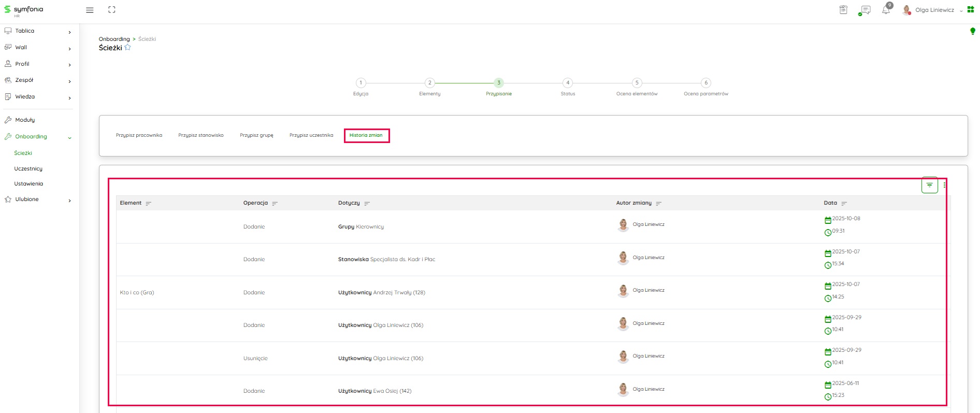980x413 pixels.
Task: Open Uczestnicy in the sidebar
Action: [28, 169]
